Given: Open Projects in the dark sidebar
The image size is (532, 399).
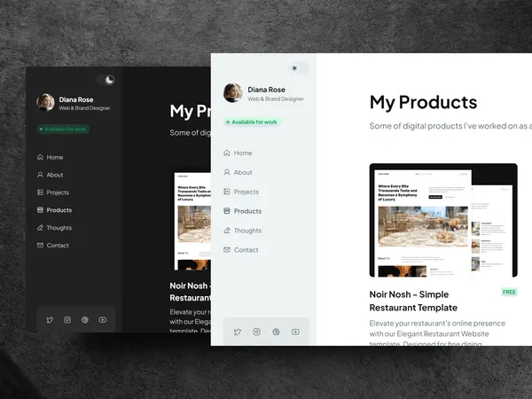Looking at the screenshot, I should [53, 192].
